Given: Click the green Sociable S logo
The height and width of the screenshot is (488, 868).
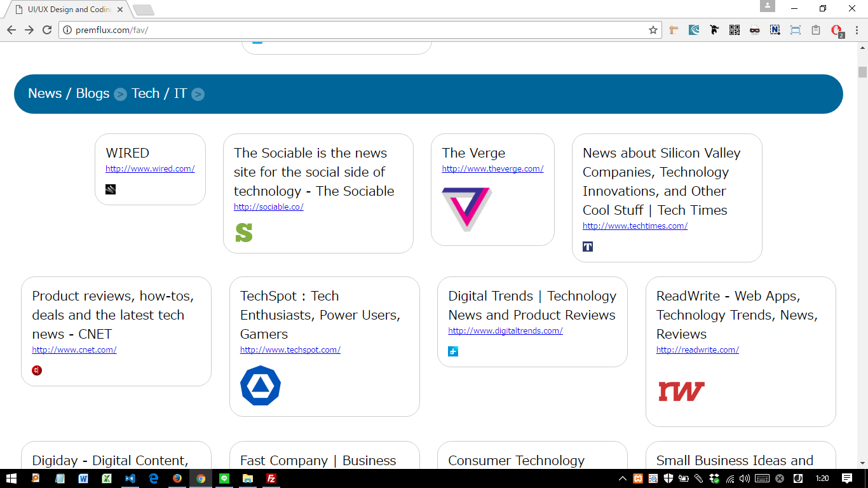Looking at the screenshot, I should coord(244,233).
